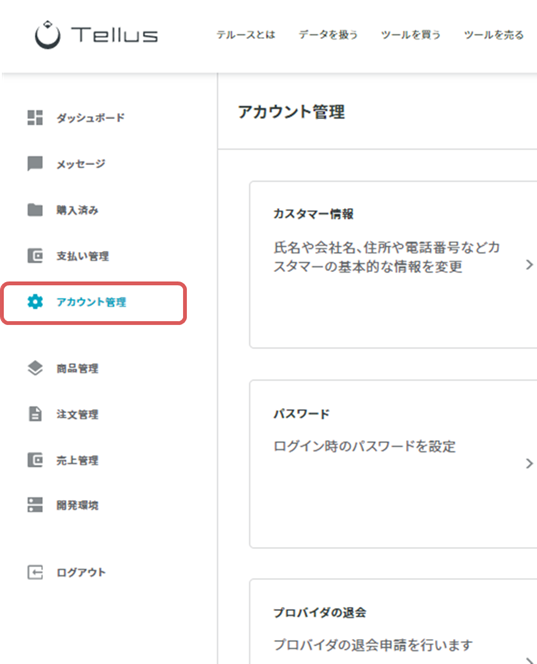Select ツールを買う in top navigation
Image resolution: width=537 pixels, height=664 pixels.
[x=411, y=35]
